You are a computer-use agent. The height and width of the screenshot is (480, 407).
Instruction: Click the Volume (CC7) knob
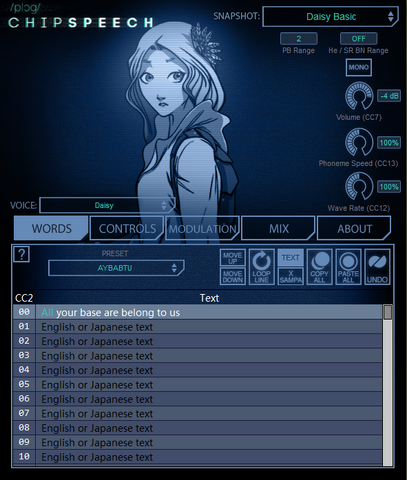(359, 96)
